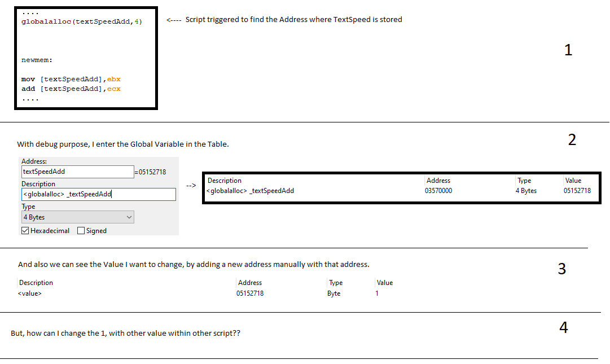Click the Value column header in boxed table
This screenshot has width=610, height=364.
point(573,181)
